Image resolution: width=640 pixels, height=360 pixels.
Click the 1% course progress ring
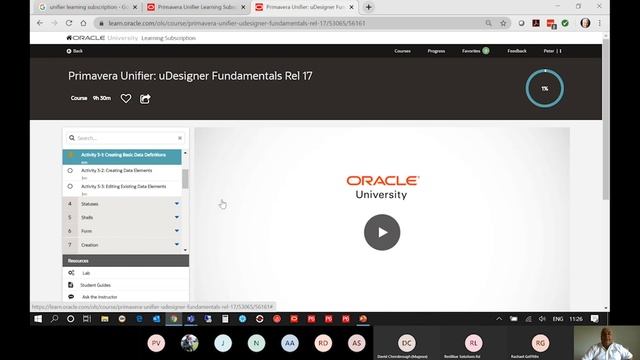(x=544, y=89)
